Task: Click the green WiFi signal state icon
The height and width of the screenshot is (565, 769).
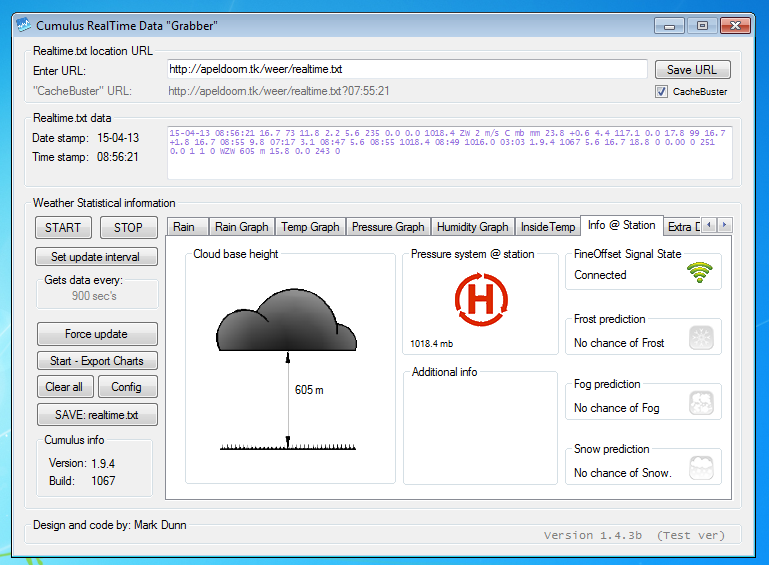Action: 700,273
